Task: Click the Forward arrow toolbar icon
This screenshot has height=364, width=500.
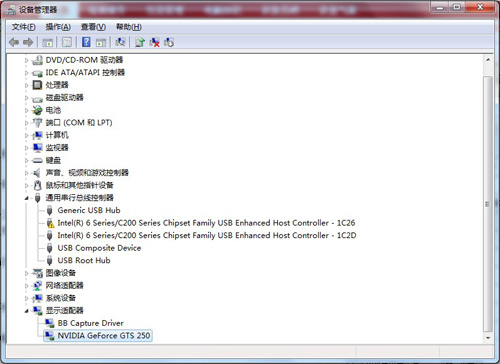Action: pyautogui.click(x=28, y=42)
